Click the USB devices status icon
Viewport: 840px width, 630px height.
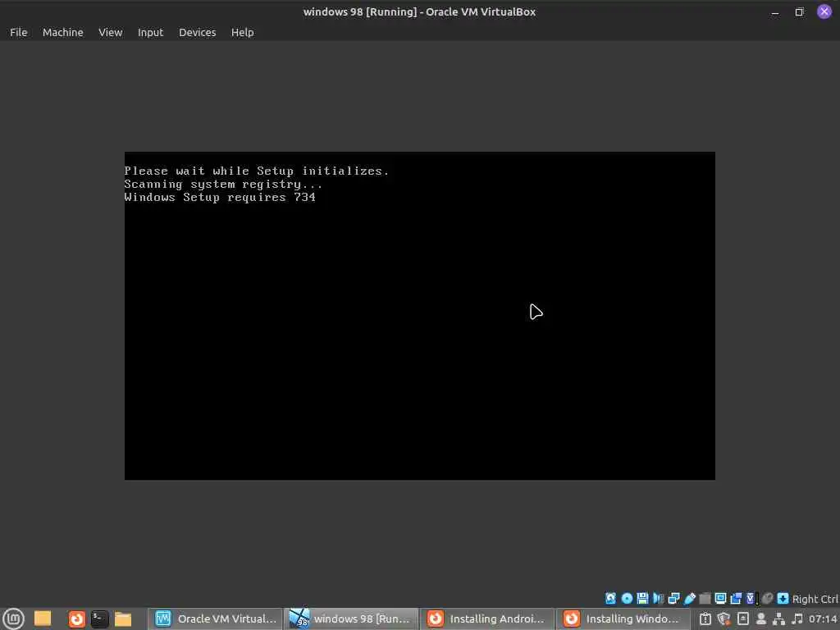689,598
